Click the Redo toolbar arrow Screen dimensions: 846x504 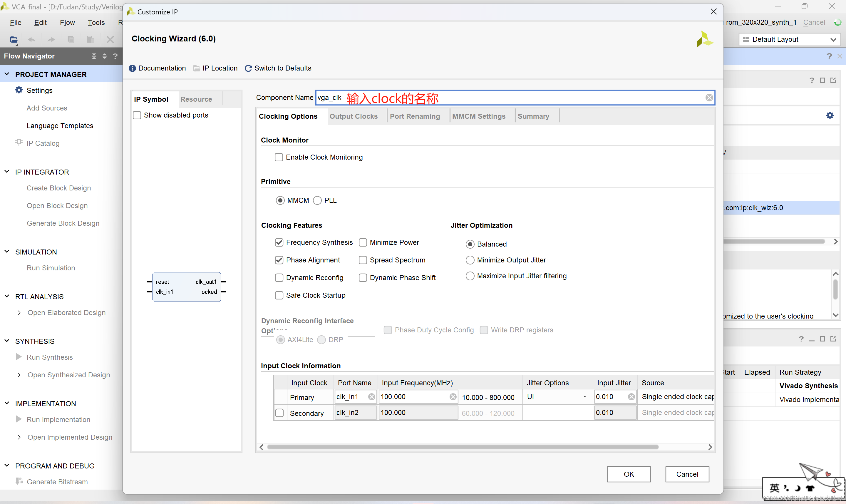tap(51, 40)
